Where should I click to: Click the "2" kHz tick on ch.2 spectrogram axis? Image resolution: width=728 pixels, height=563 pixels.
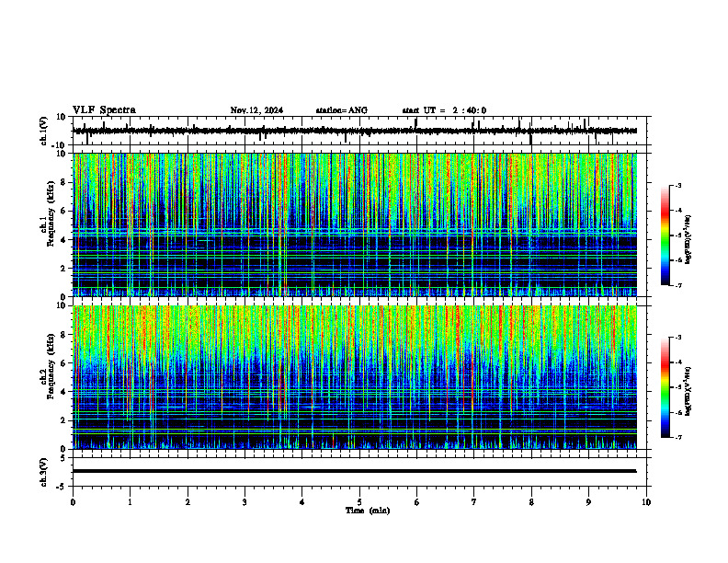coord(63,420)
